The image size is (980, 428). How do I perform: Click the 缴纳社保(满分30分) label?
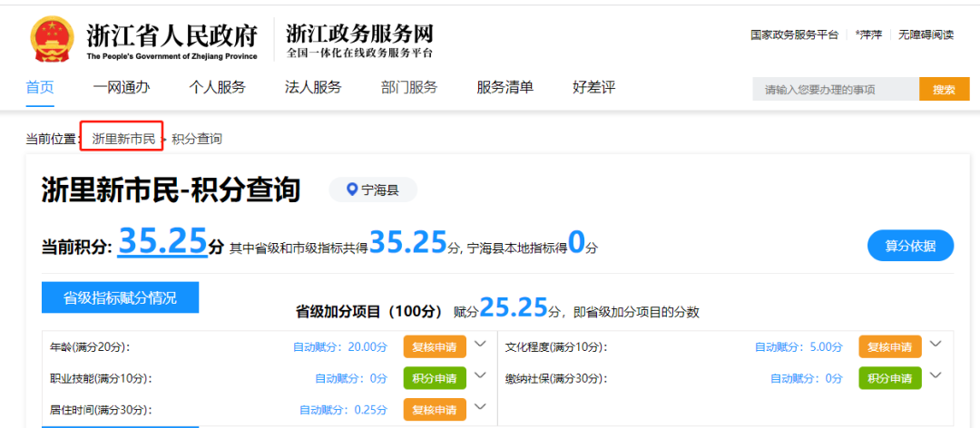[x=556, y=379]
